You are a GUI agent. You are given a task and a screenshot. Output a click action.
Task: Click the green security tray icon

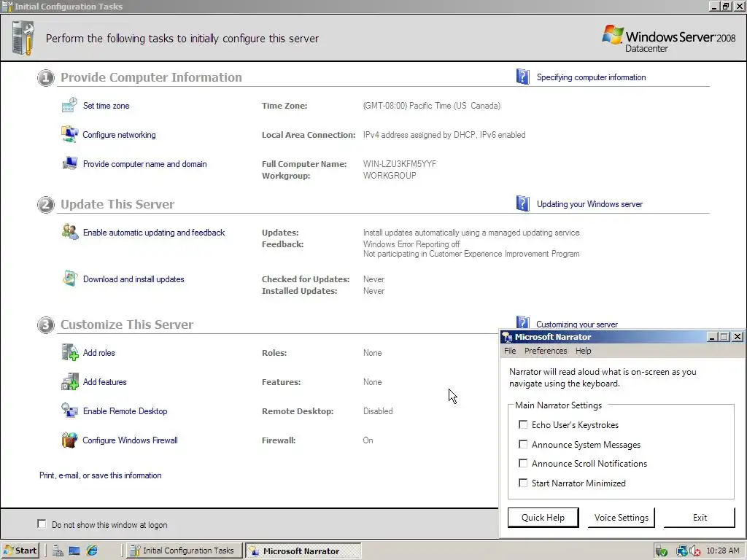(x=661, y=551)
